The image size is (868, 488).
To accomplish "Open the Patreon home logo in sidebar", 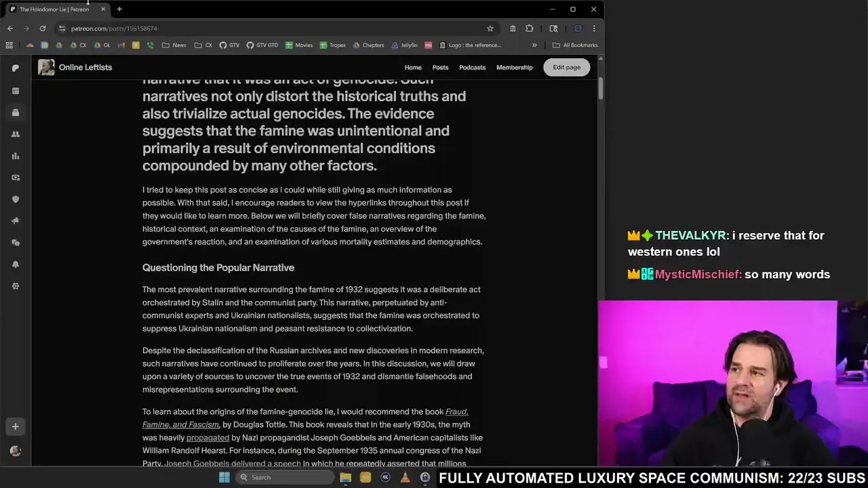I will 16,68.
